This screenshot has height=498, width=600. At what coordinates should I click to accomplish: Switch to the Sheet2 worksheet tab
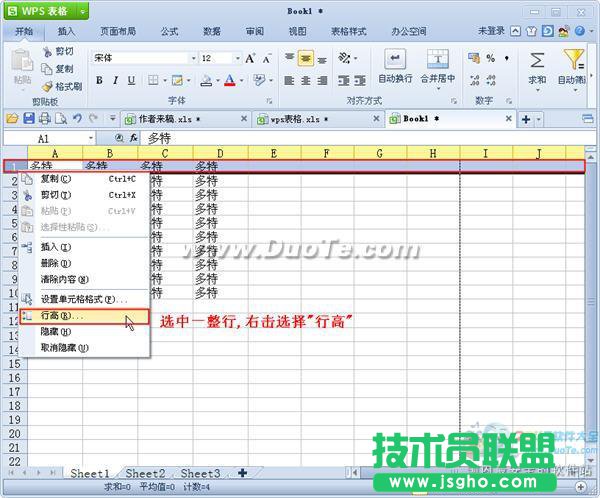coord(145,474)
